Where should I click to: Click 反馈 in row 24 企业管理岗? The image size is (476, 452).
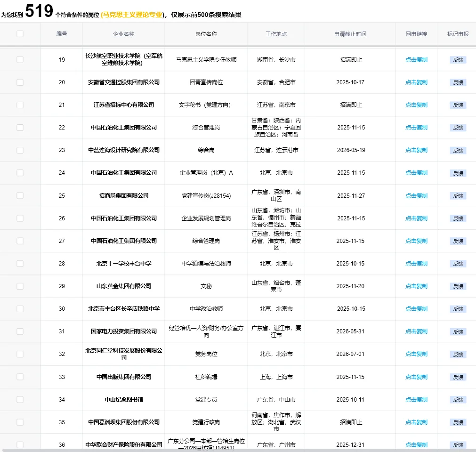coord(458,173)
